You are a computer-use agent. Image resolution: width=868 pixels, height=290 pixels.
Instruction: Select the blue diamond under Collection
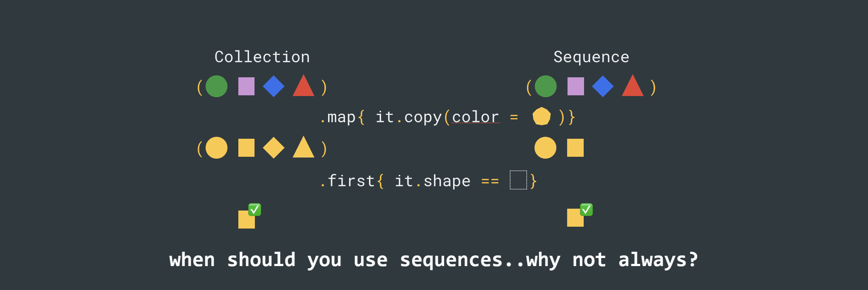point(274,86)
